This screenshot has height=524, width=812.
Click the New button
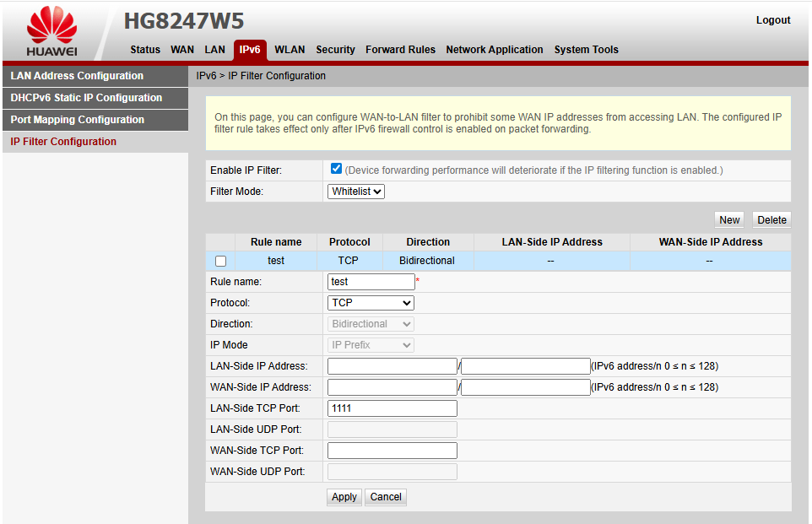(729, 220)
